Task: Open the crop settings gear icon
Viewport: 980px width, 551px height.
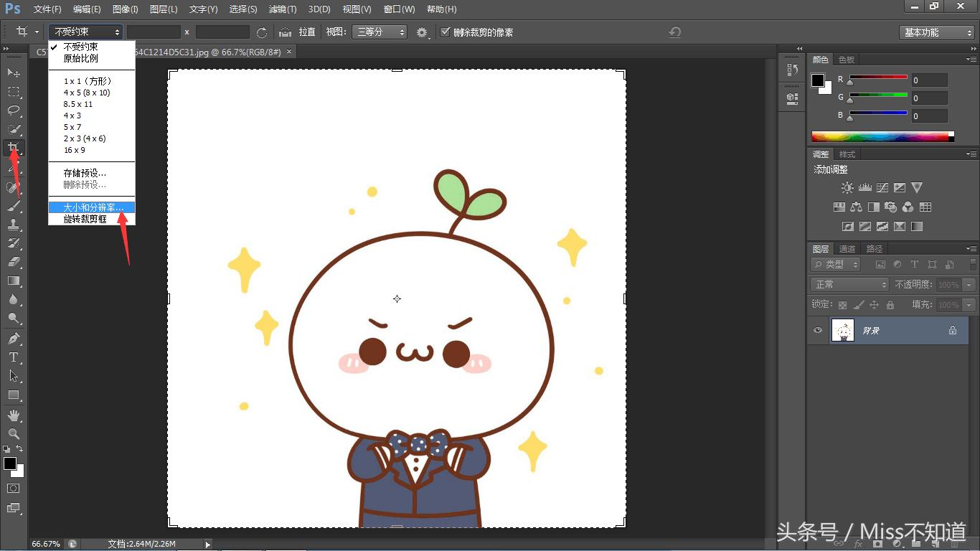Action: point(422,32)
